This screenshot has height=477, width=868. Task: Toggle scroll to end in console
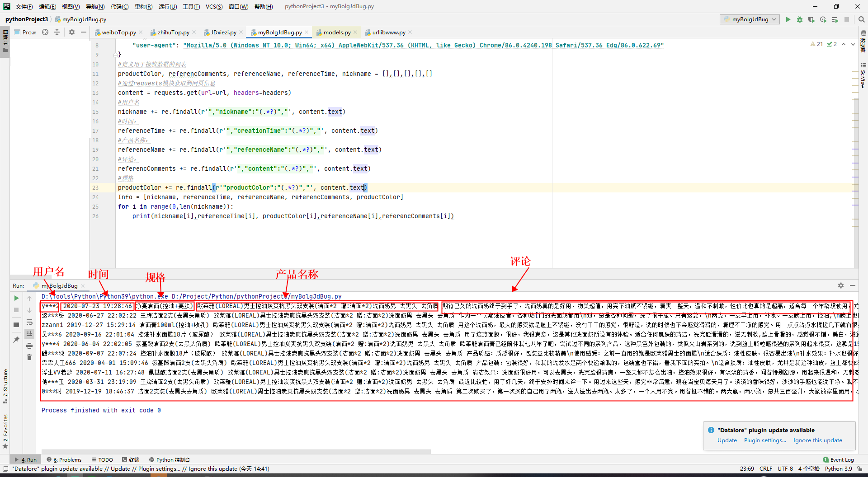(29, 334)
